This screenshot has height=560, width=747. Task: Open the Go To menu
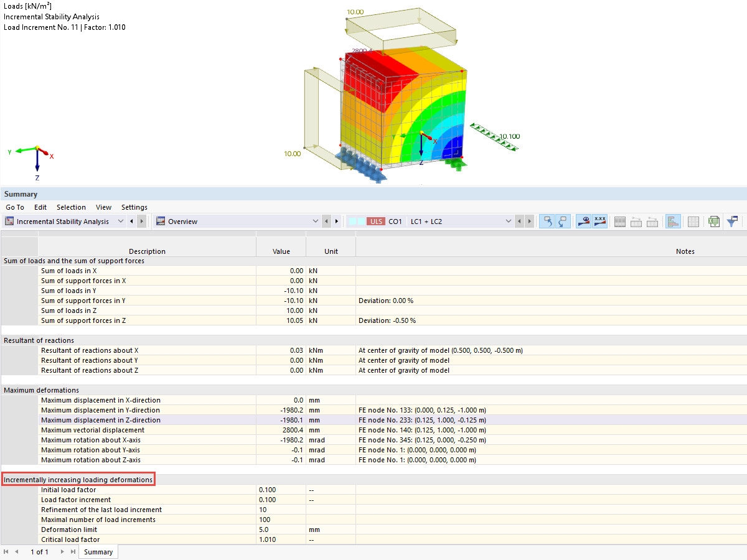point(15,207)
